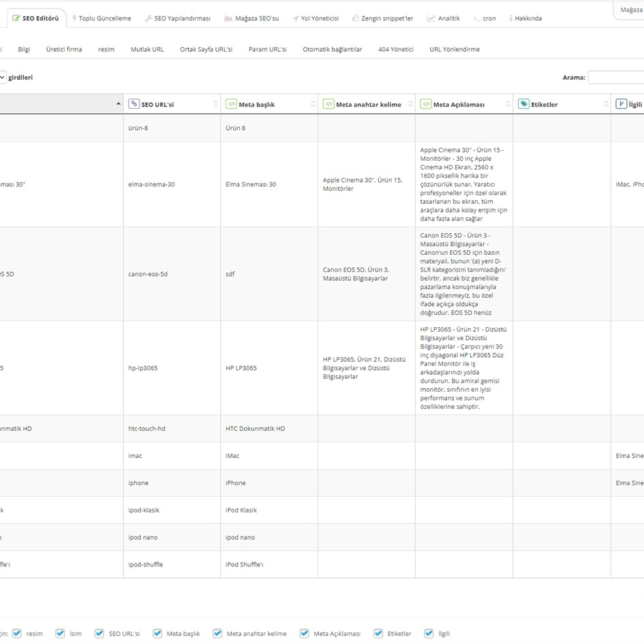Click ascending sort arrow on first column
The height and width of the screenshot is (644, 644).
coord(119,104)
